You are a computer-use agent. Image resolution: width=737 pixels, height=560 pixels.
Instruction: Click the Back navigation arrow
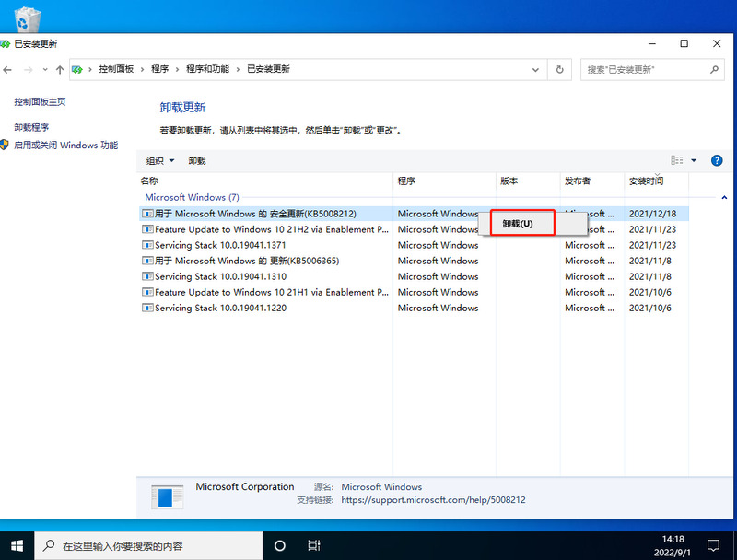[x=8, y=70]
